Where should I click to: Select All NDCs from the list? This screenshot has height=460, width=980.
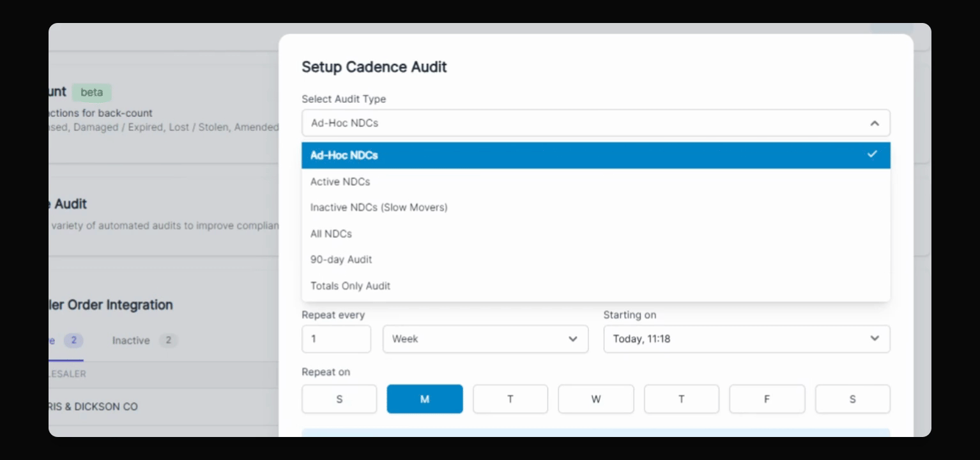pos(595,234)
